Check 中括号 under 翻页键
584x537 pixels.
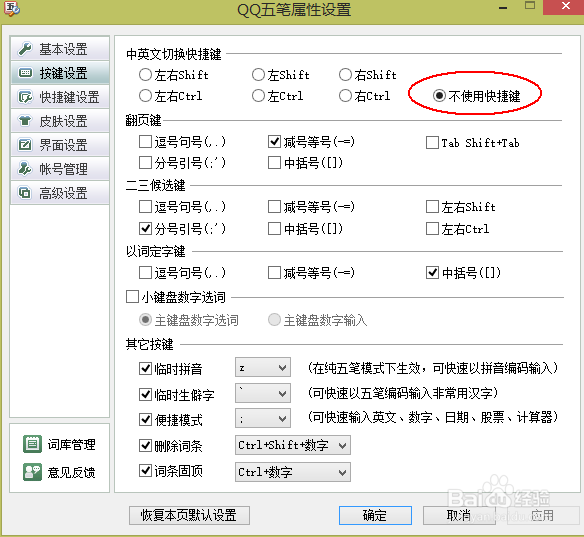274,163
